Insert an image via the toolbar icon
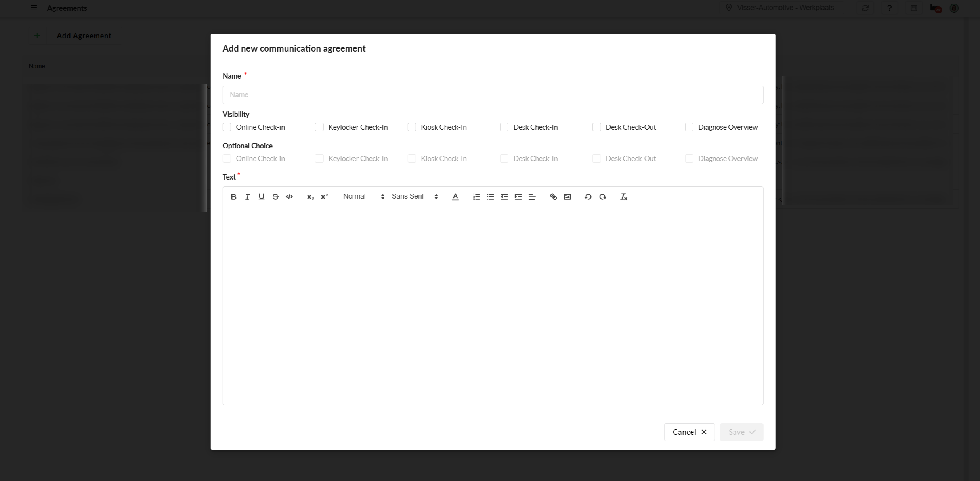The image size is (980, 481). pyautogui.click(x=567, y=197)
